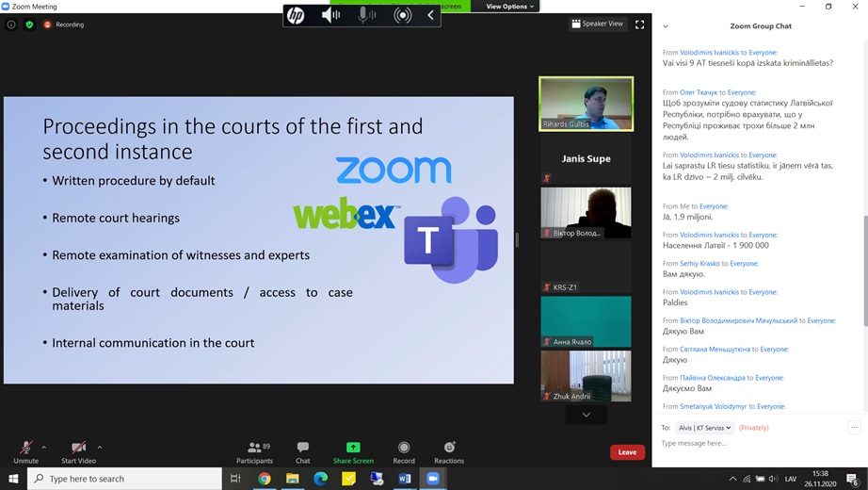Click the HP logo in the floating bar
This screenshot has width=868, height=490.
[x=296, y=15]
